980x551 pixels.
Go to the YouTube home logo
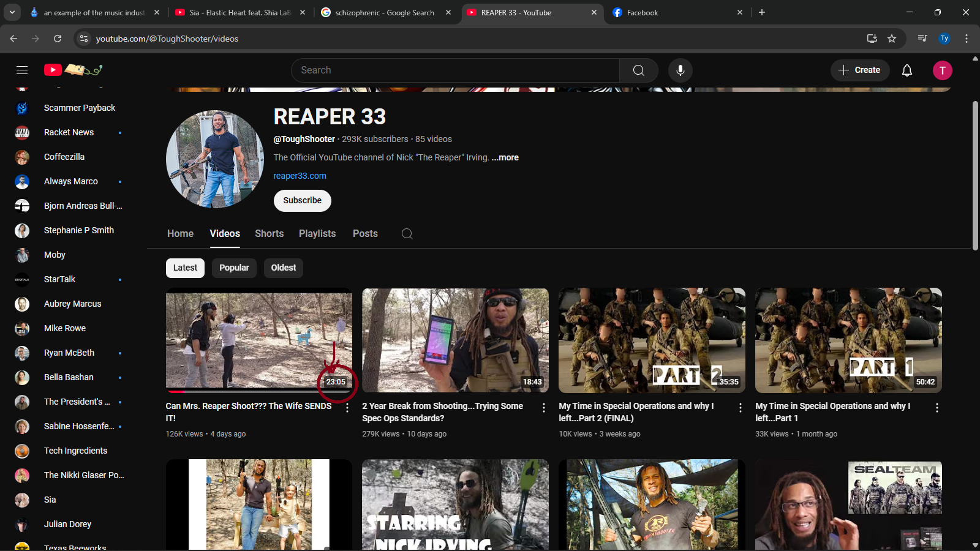click(x=73, y=70)
